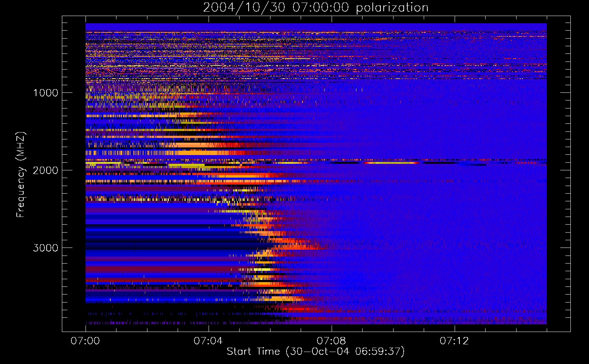The width and height of the screenshot is (589, 364).
Task: Click the 'Frequency (MHZ)' axis label
Action: (21, 175)
